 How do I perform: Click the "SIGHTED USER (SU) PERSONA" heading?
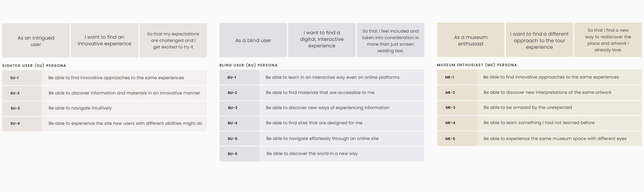coord(34,66)
